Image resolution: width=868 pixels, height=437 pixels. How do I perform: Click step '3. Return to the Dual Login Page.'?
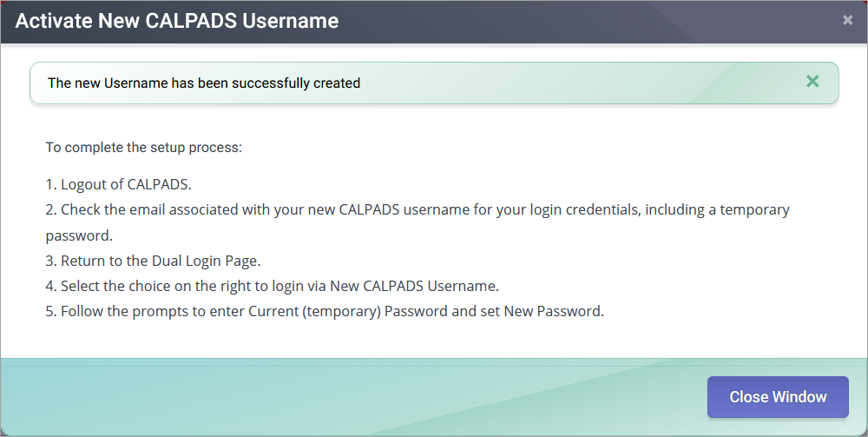(x=153, y=261)
